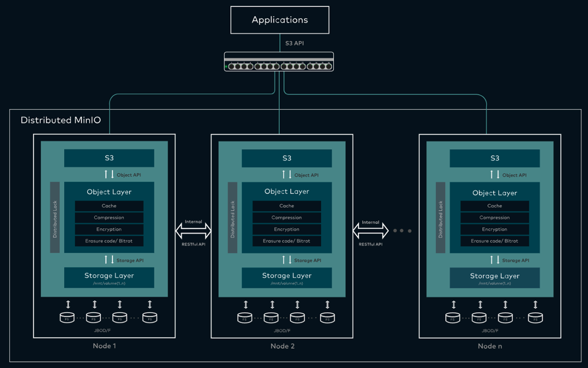Select second FS disk icon in Node 2
The image size is (588, 368).
(271, 318)
